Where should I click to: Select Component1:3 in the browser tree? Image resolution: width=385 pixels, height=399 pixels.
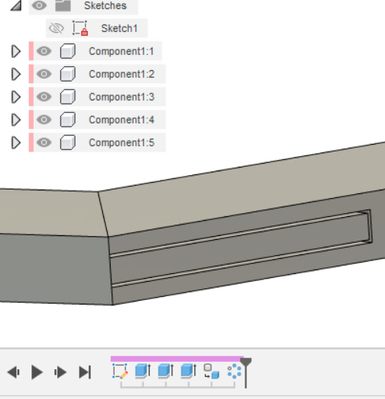pos(121,97)
